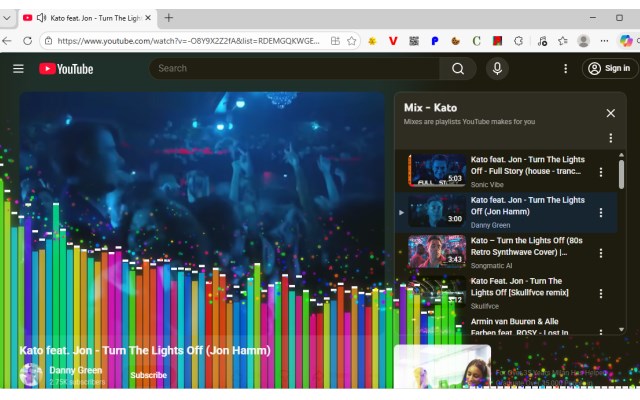Close the Mix - Kato playlist panel
Screen dimensions: 640x400
click(x=611, y=113)
